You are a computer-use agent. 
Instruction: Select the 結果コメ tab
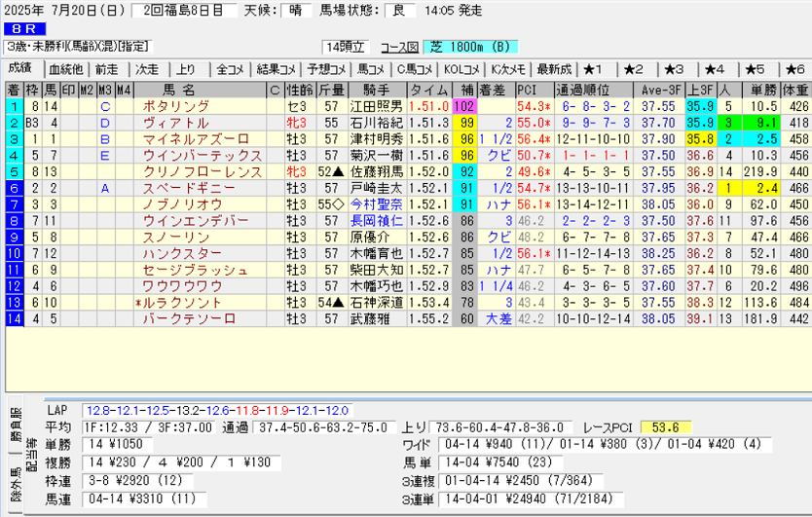(x=276, y=69)
